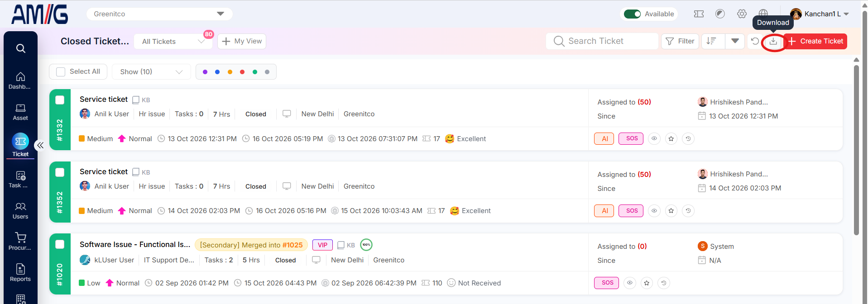Viewport: 868px width, 304px height.
Task: Open the Kanchan1 L user menu
Action: (x=820, y=14)
